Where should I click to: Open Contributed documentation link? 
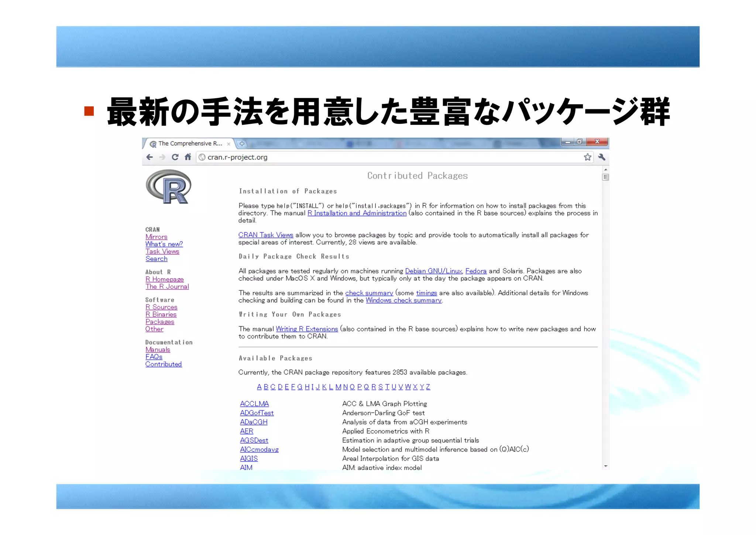[164, 364]
